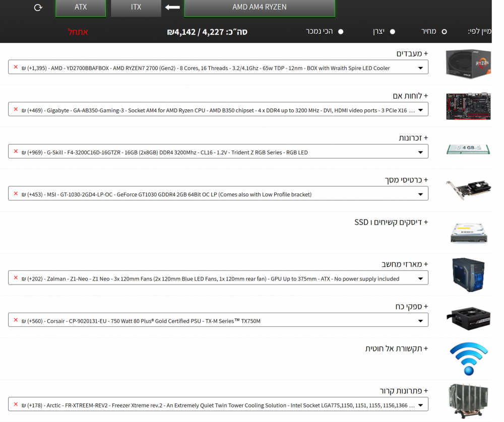Click the graphics card image
Image resolution: width=504 pixels, height=422 pixels.
(x=468, y=190)
